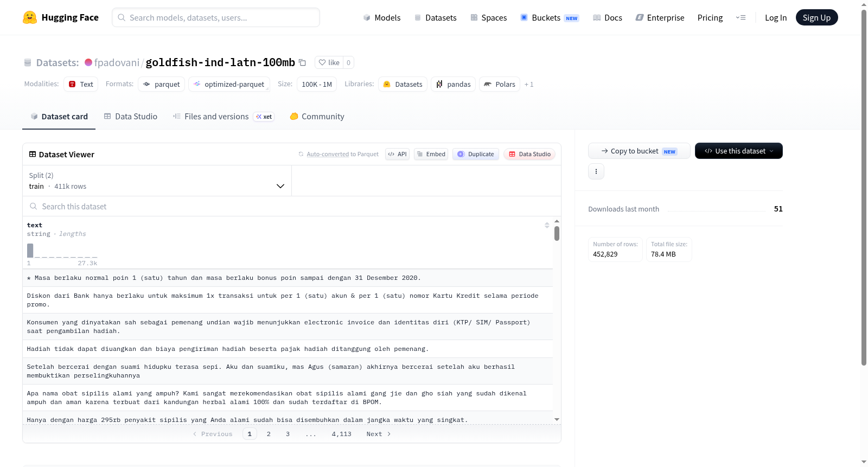Click the page vertical scrollbar thumb
The height and width of the screenshot is (467, 868).
[x=864, y=187]
